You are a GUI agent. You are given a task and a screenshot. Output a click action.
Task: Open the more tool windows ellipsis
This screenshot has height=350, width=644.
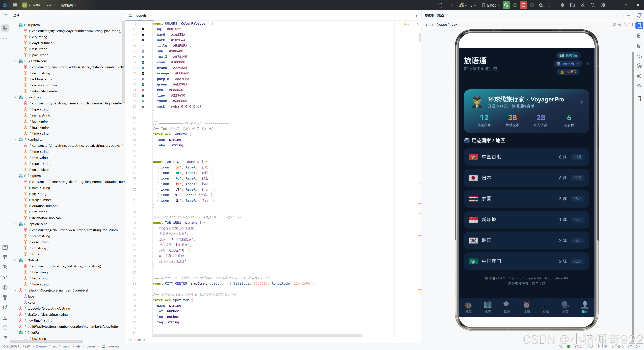pos(5,38)
